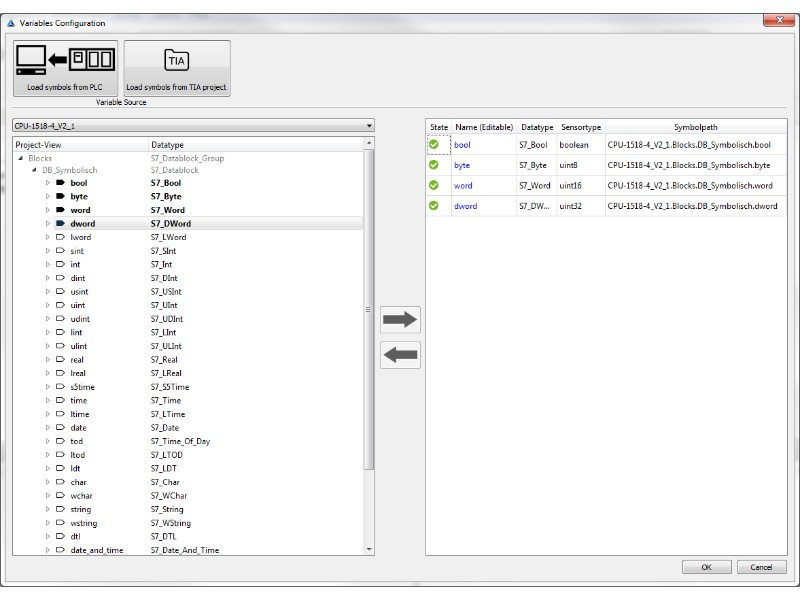Click green state icon of byte row

point(434,165)
